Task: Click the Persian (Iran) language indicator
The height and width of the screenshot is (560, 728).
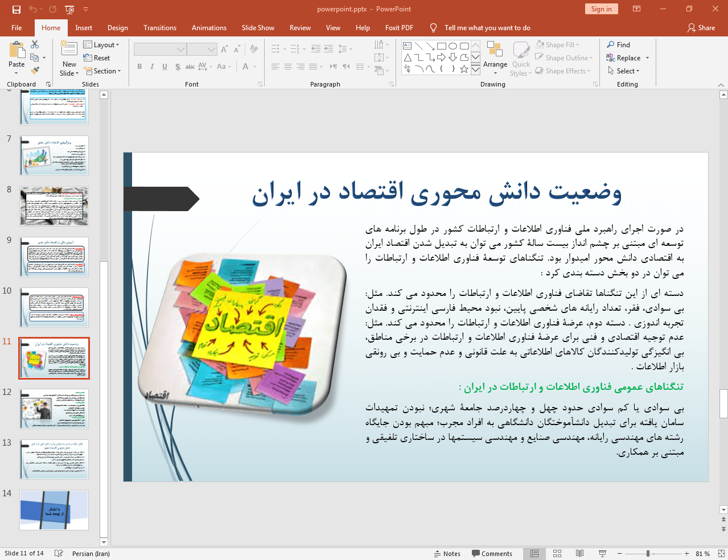Action: pyautogui.click(x=91, y=553)
